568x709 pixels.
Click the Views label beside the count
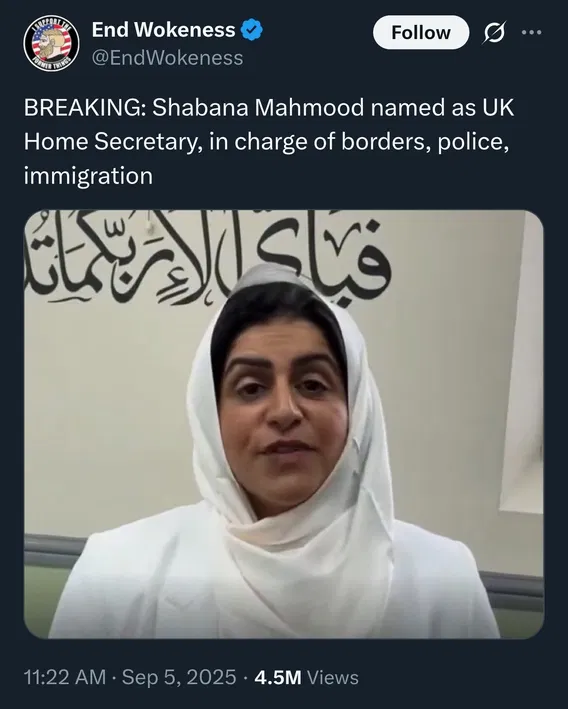333,677
